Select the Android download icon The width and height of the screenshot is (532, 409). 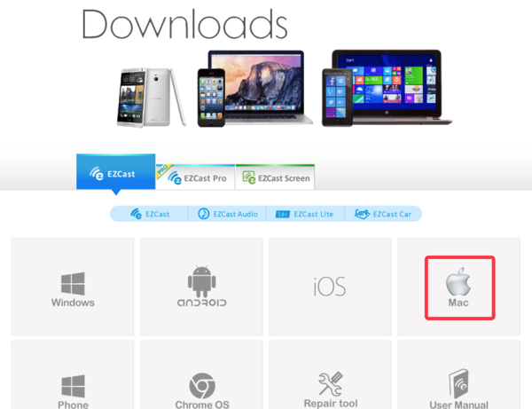click(202, 287)
